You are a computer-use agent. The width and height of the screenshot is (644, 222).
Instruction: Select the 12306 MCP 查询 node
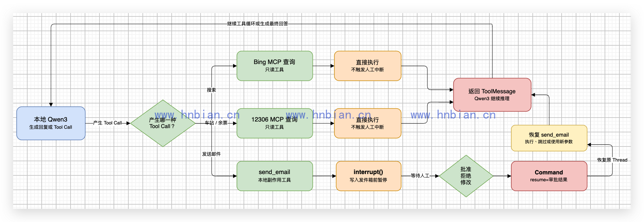275,123
